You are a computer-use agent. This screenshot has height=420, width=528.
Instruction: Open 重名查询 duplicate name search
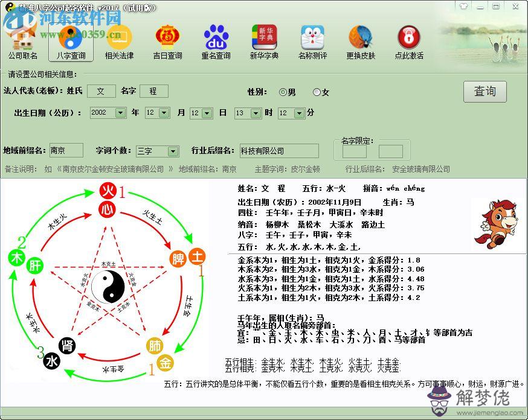pyautogui.click(x=216, y=42)
